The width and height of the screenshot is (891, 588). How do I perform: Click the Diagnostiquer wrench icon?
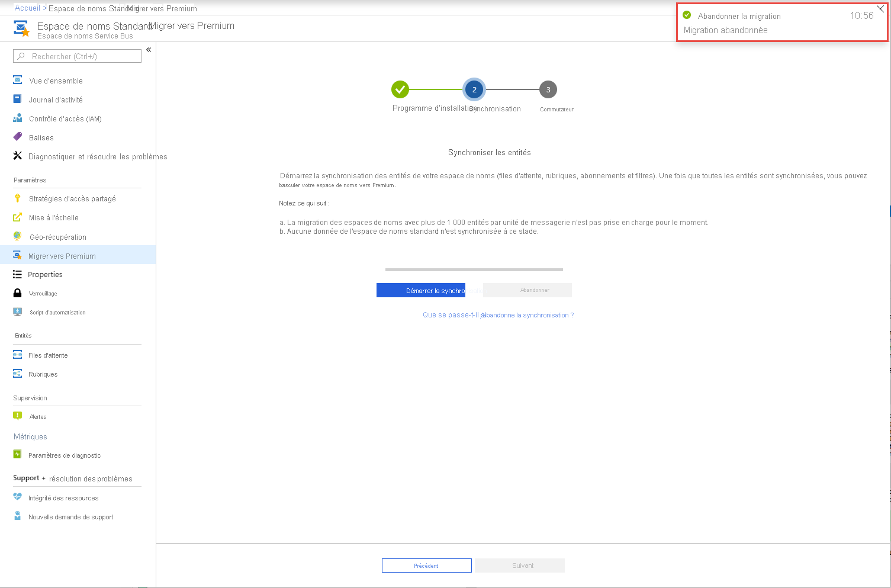18,156
